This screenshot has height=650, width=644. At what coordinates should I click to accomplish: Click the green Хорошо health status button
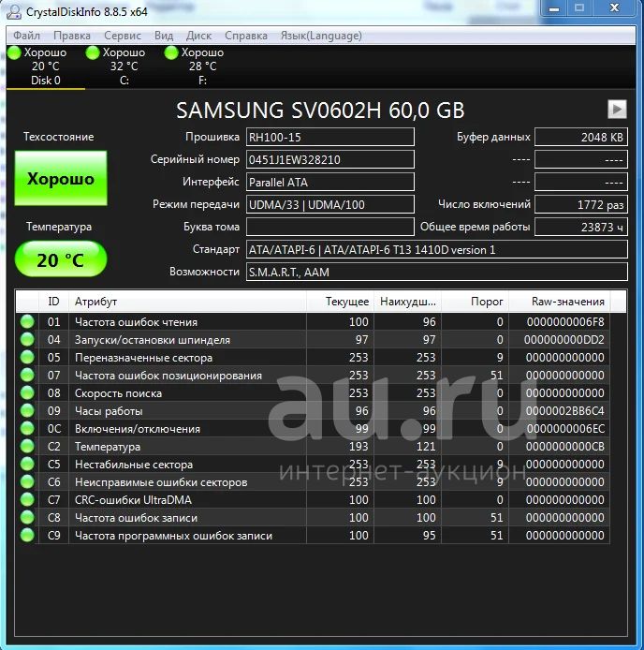(x=61, y=178)
